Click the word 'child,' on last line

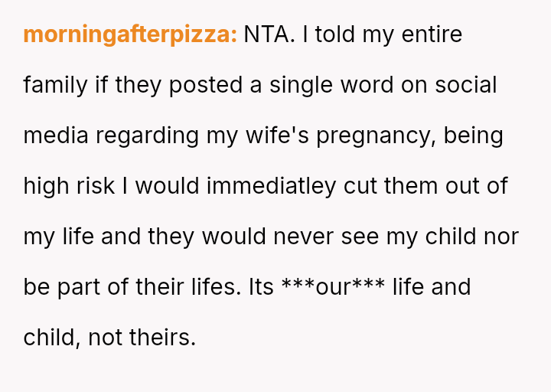tap(52, 338)
